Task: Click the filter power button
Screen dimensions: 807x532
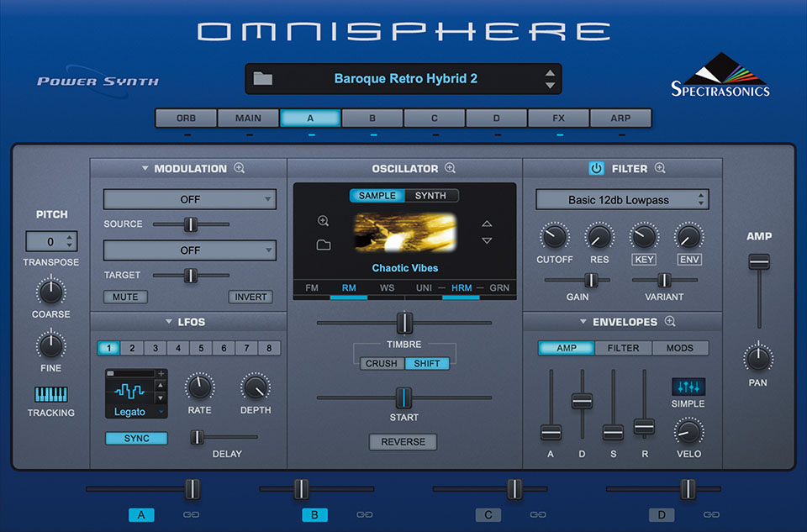Action: (x=596, y=168)
